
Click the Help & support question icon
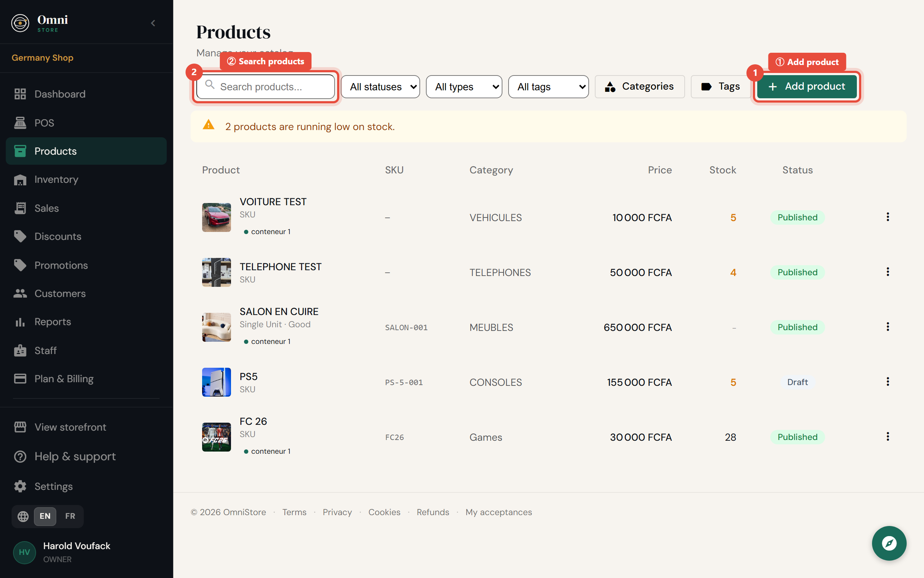[20, 456]
